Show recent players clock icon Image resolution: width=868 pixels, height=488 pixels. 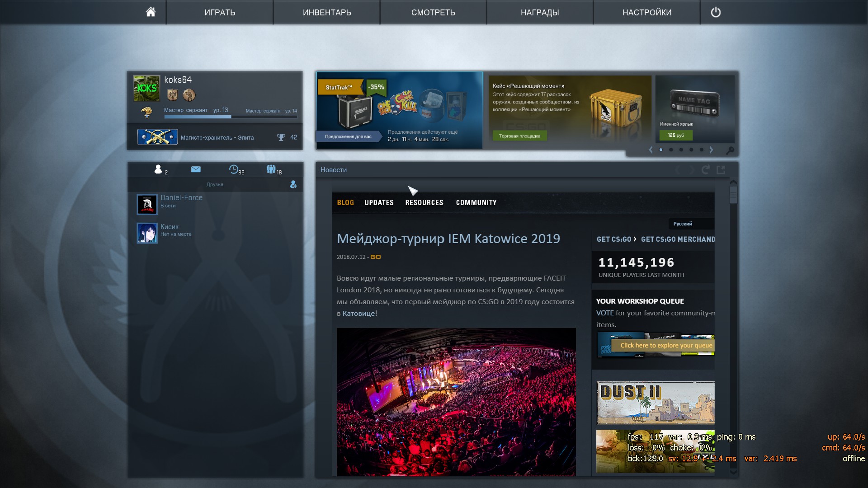coord(234,169)
